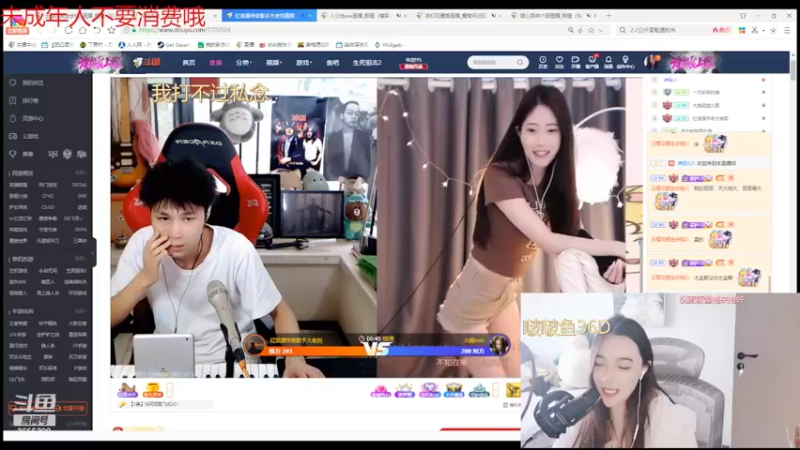Collapse the left sidebar with the arrow handle

point(93,253)
